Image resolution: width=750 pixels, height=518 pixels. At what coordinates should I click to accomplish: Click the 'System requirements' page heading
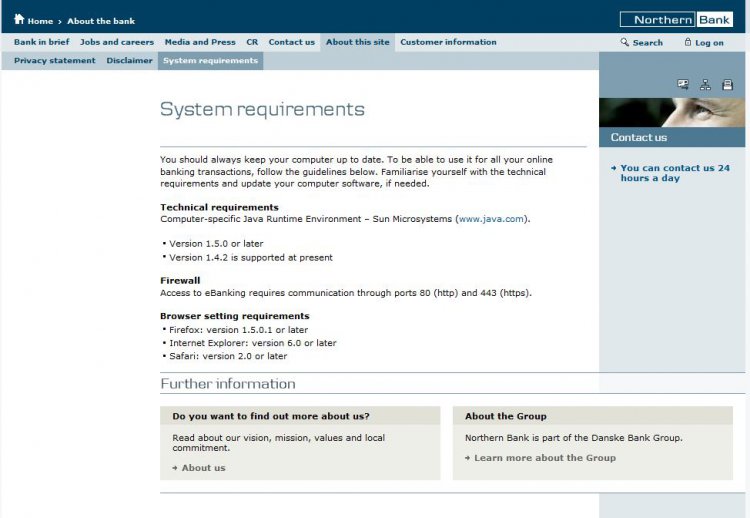point(262,110)
